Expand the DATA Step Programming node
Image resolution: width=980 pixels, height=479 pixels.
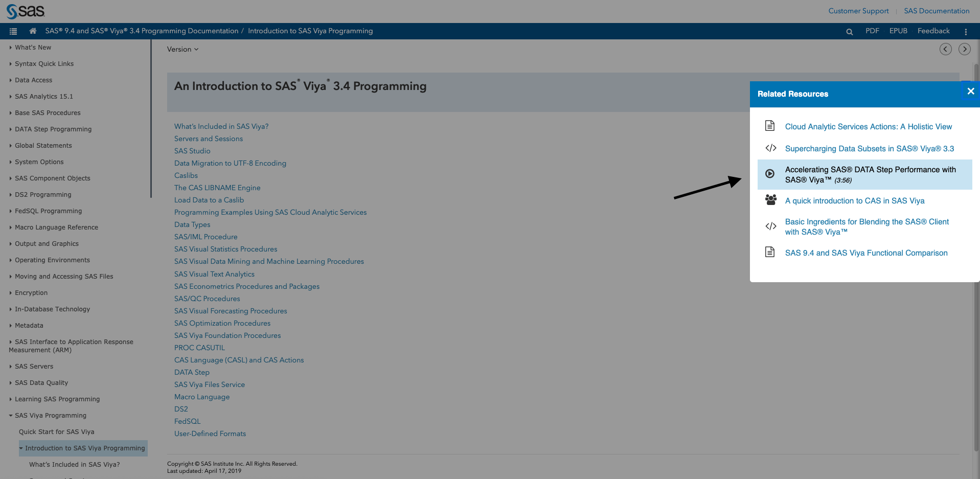10,129
